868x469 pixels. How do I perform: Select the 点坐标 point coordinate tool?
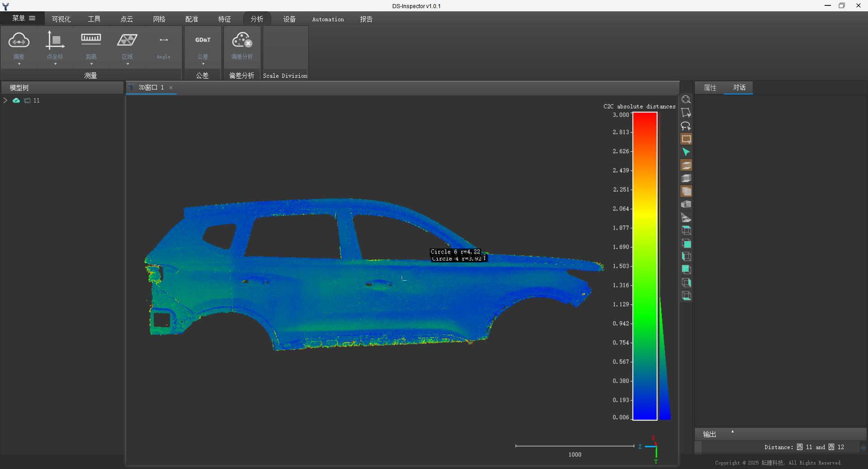pyautogui.click(x=55, y=41)
